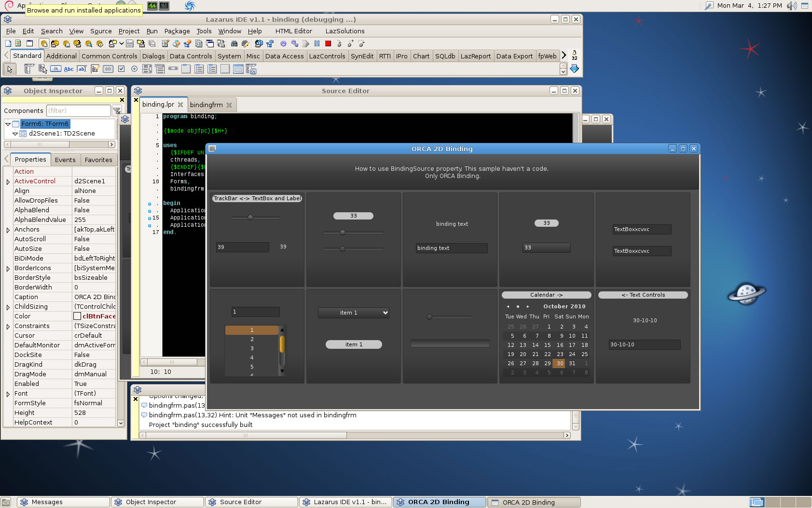Switch to Common Controls palette tab
The image size is (812, 508).
(x=110, y=56)
